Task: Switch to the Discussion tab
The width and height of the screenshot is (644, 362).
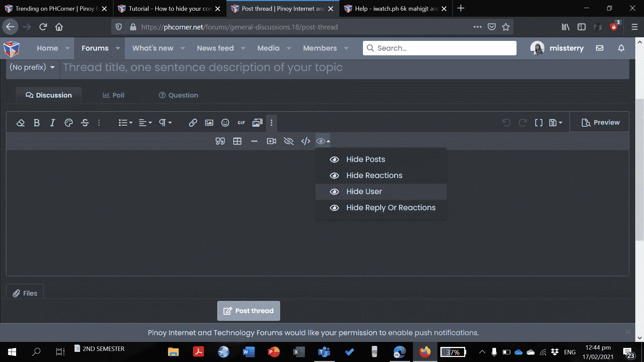Action: [49, 95]
